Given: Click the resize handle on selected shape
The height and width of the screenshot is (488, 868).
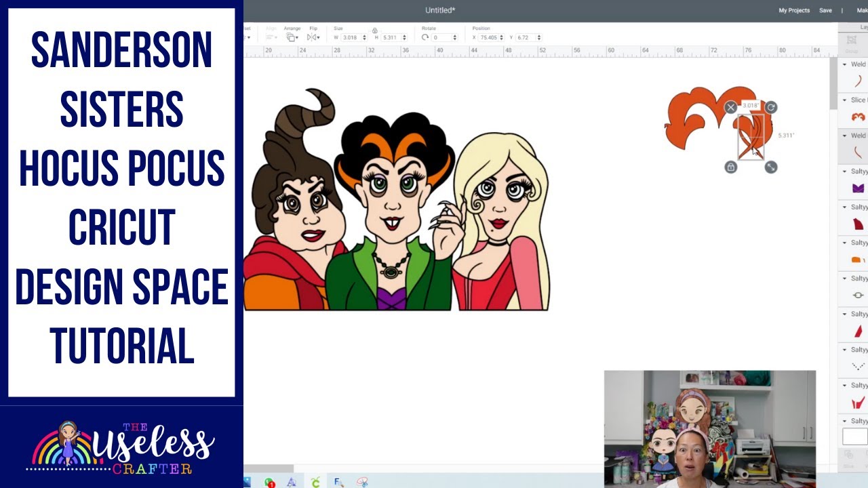Looking at the screenshot, I should point(771,167).
